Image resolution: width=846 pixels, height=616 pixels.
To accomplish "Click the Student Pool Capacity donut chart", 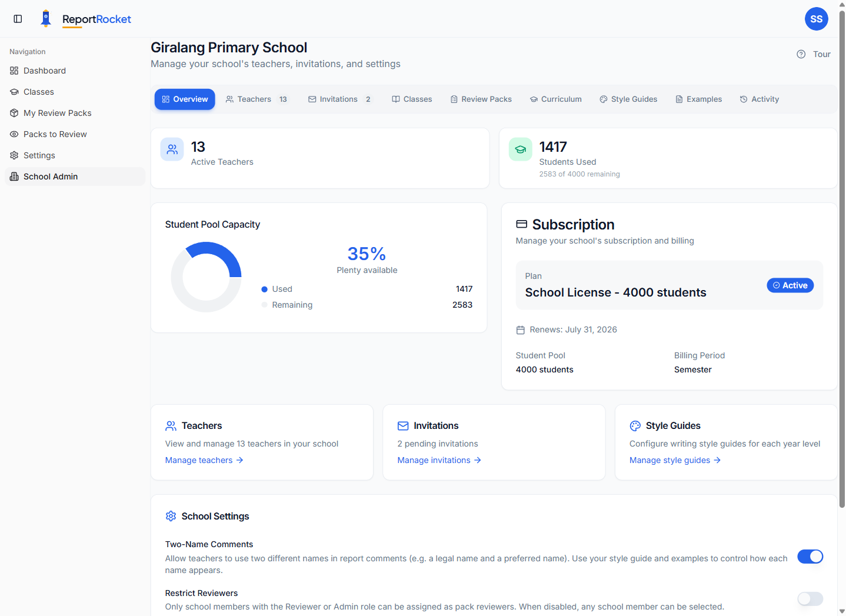I will click(x=206, y=276).
